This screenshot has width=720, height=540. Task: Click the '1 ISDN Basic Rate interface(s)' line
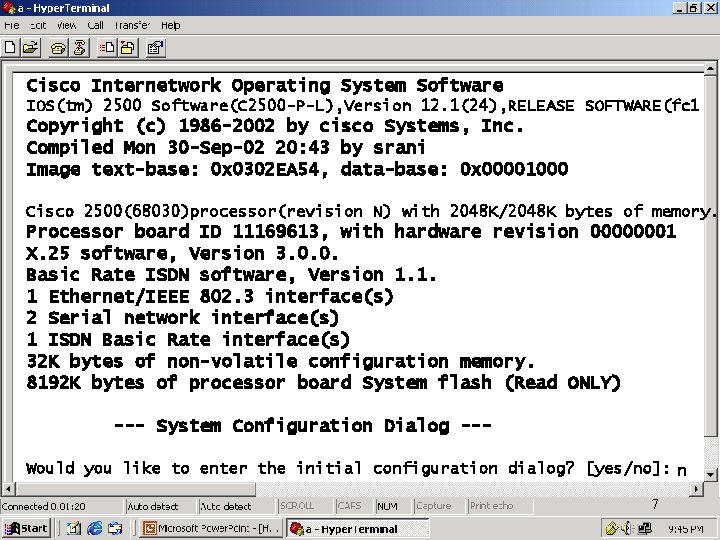[x=188, y=340]
